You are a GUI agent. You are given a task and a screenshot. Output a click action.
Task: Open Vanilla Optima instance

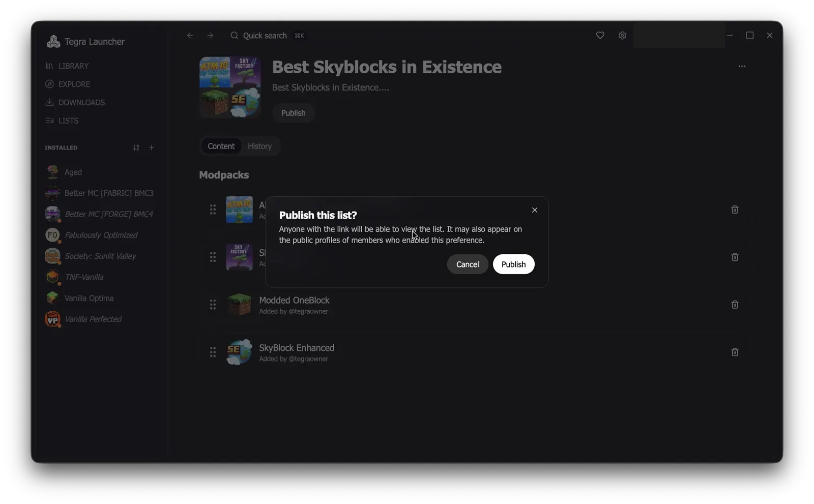pos(101,299)
